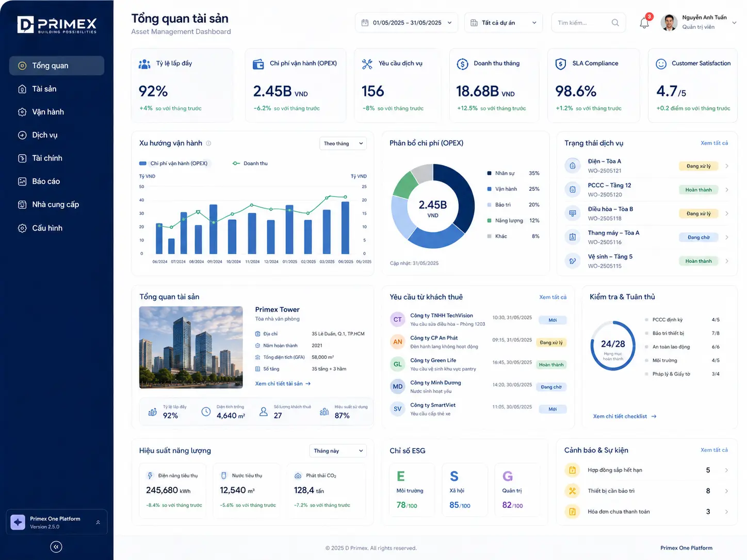
Task: Click the 24/28 circular progress ring
Action: coord(613,346)
